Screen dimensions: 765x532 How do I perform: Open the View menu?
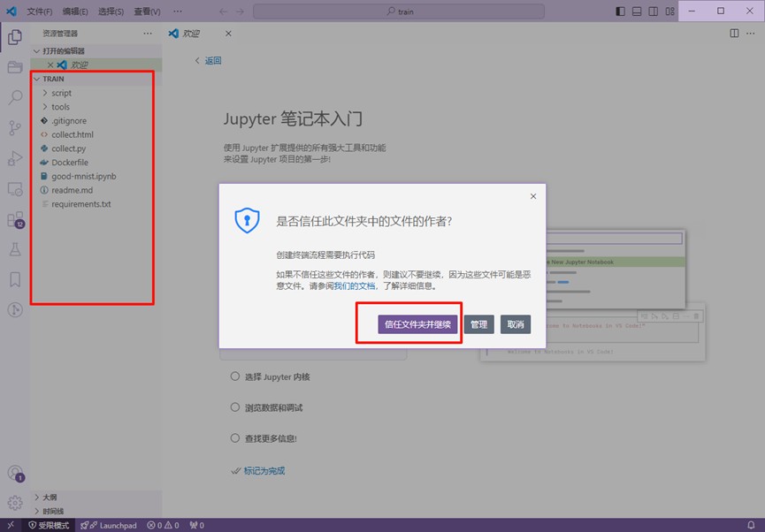(147, 11)
